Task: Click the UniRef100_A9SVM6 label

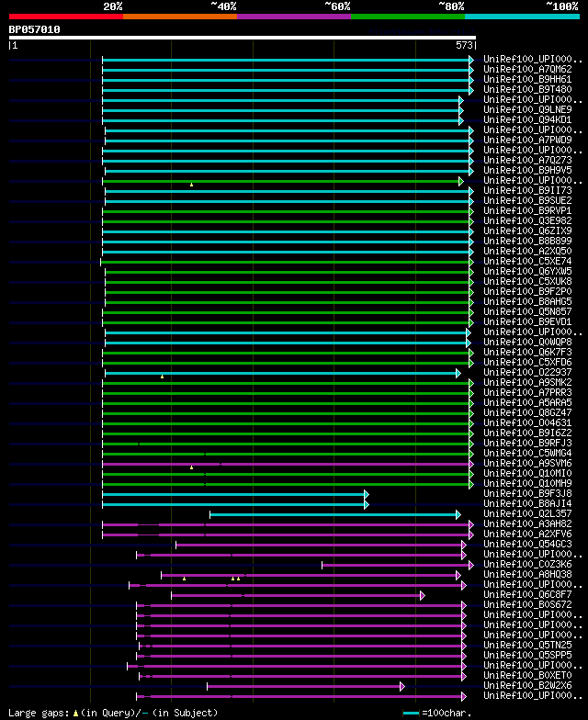Action: tap(527, 463)
